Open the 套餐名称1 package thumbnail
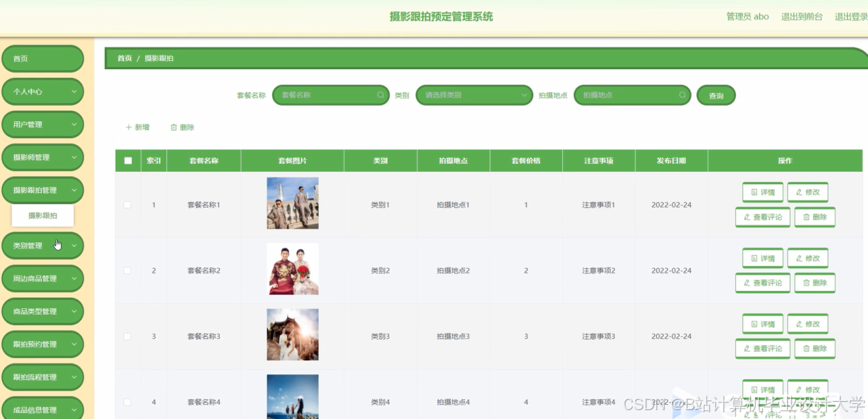Image resolution: width=868 pixels, height=419 pixels. pos(293,203)
